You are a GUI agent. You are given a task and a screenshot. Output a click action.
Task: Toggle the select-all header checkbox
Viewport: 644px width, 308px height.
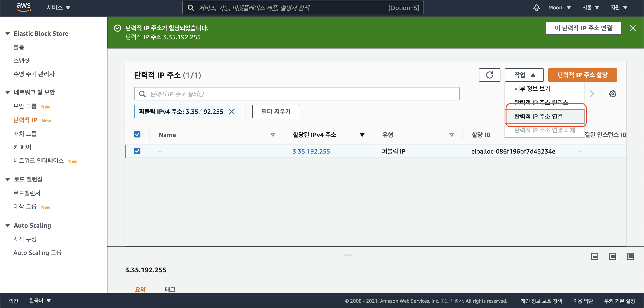(137, 135)
